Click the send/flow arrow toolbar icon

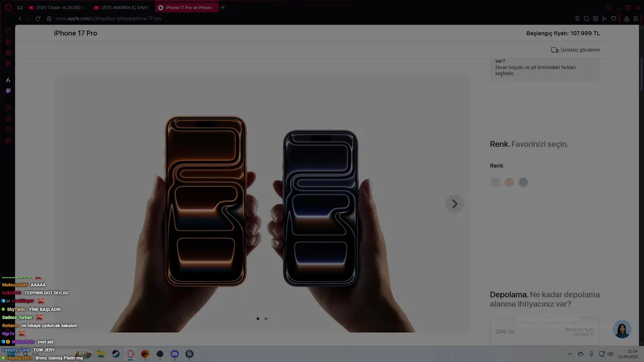click(604, 19)
